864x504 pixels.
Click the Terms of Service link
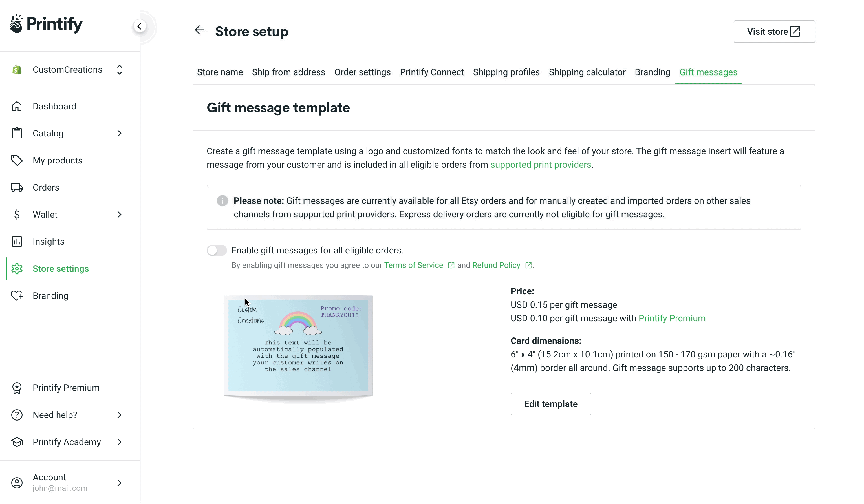point(413,265)
